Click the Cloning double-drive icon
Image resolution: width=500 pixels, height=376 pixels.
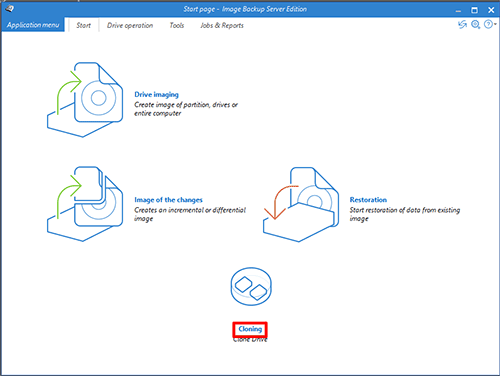pyautogui.click(x=251, y=286)
